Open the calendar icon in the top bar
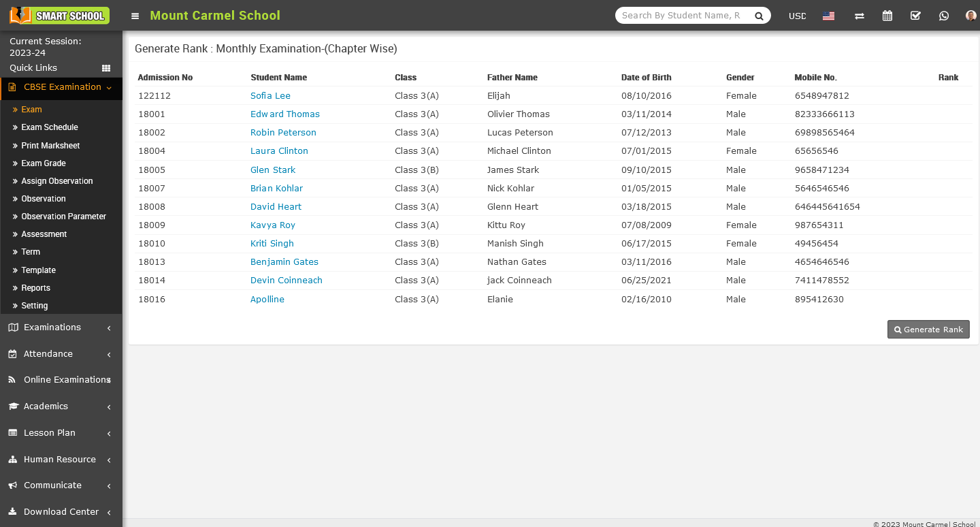 click(x=887, y=15)
